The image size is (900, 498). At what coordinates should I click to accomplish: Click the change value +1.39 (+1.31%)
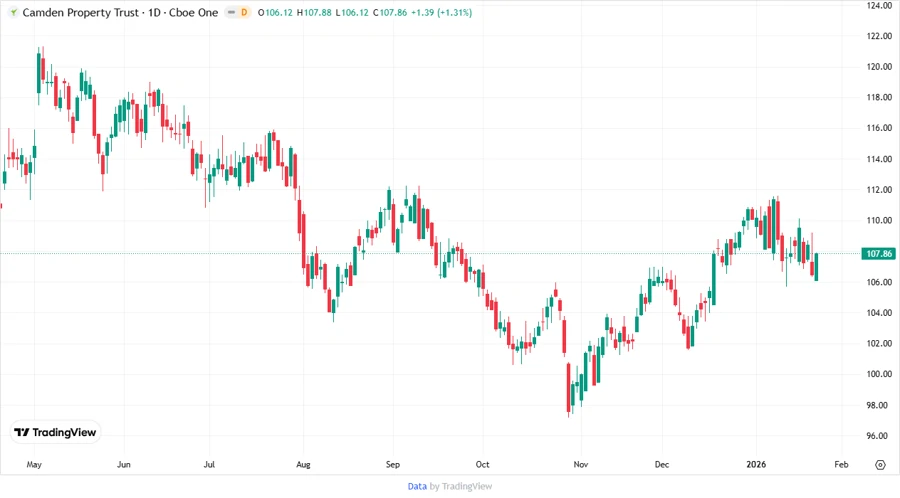pyautogui.click(x=441, y=12)
